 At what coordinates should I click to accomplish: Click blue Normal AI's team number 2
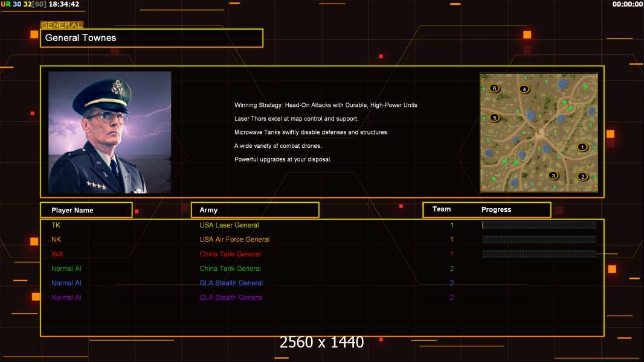[x=452, y=283]
